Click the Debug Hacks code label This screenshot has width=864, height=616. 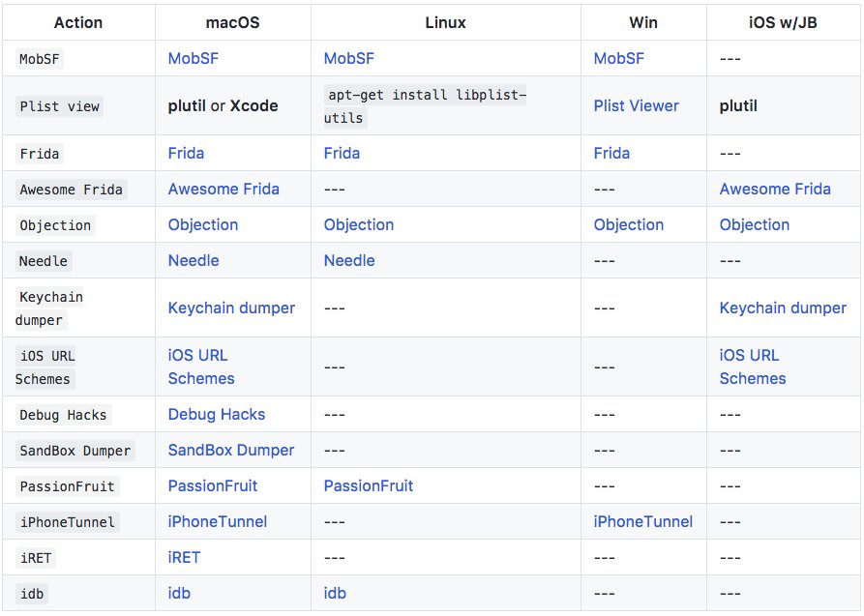(63, 415)
